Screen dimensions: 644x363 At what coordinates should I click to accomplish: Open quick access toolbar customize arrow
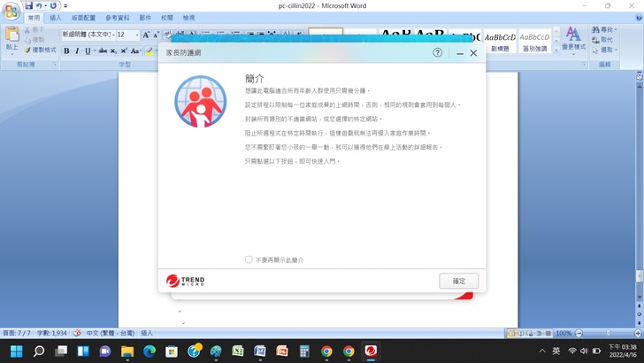click(65, 6)
